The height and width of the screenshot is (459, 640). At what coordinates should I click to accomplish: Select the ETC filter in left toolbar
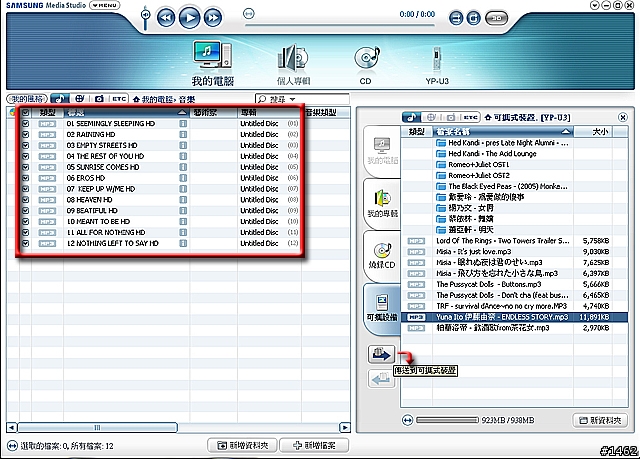point(119,99)
